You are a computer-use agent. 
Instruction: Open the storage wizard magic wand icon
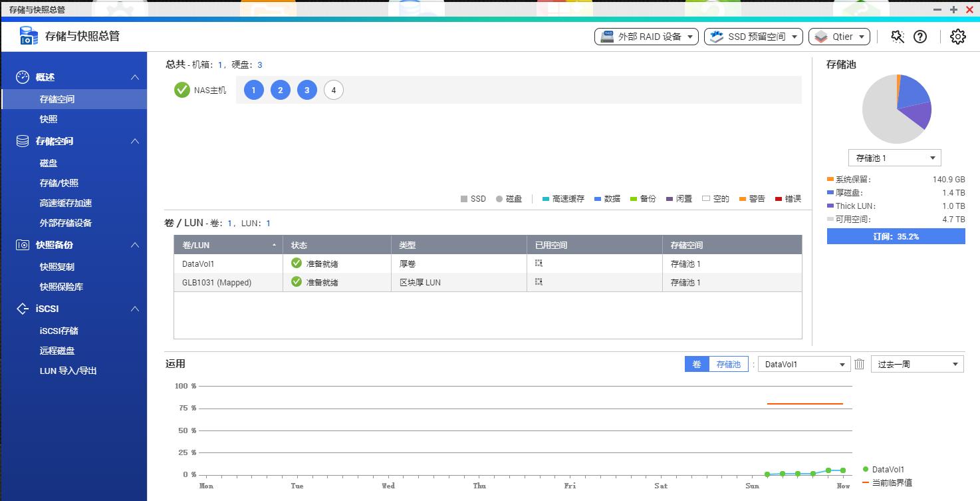pyautogui.click(x=897, y=37)
